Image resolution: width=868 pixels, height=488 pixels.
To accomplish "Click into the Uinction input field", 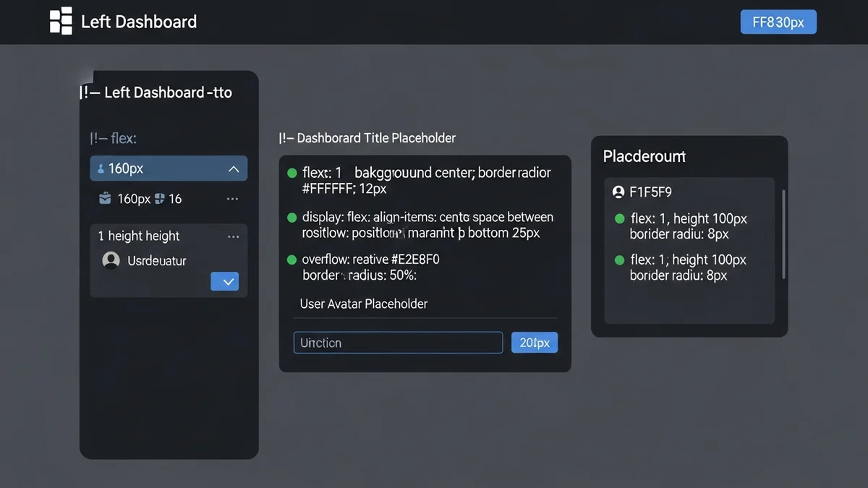I will pyautogui.click(x=398, y=343).
